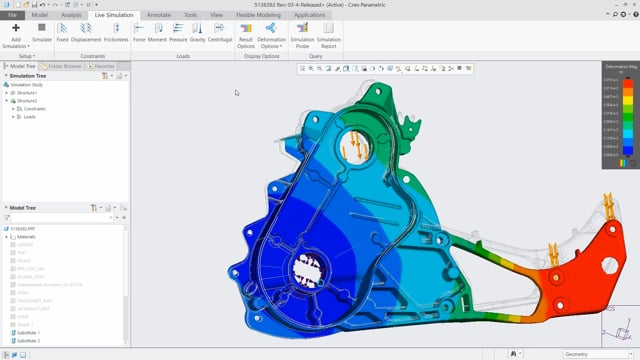
Task: Expand the Constraints branch
Action: [13, 109]
